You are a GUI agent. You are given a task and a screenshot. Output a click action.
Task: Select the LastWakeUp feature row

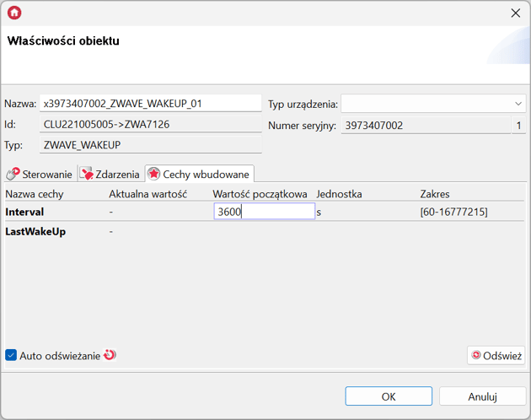[x=35, y=232]
